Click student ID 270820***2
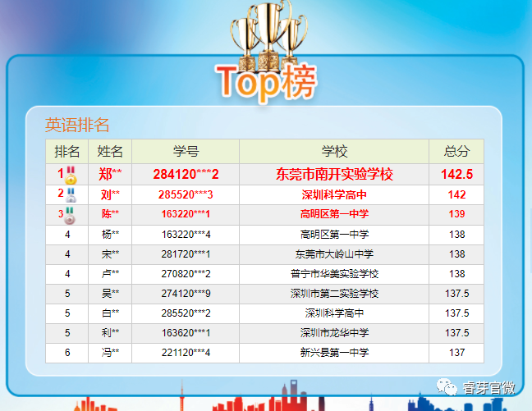This screenshot has height=411, width=532. (186, 274)
